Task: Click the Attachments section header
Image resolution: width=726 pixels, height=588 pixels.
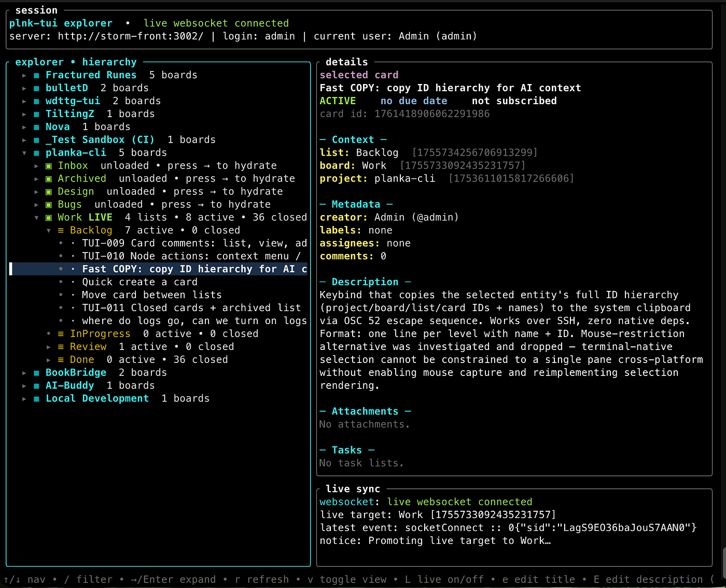Action: point(365,412)
